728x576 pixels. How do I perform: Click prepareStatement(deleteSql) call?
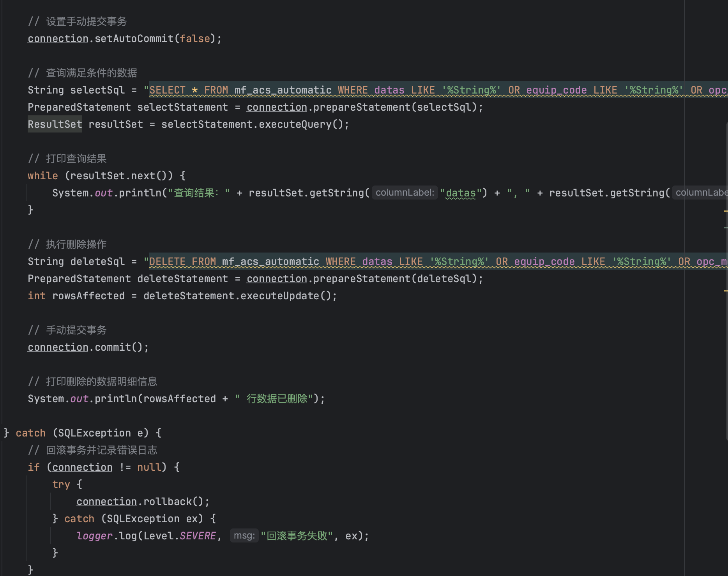[x=395, y=279]
